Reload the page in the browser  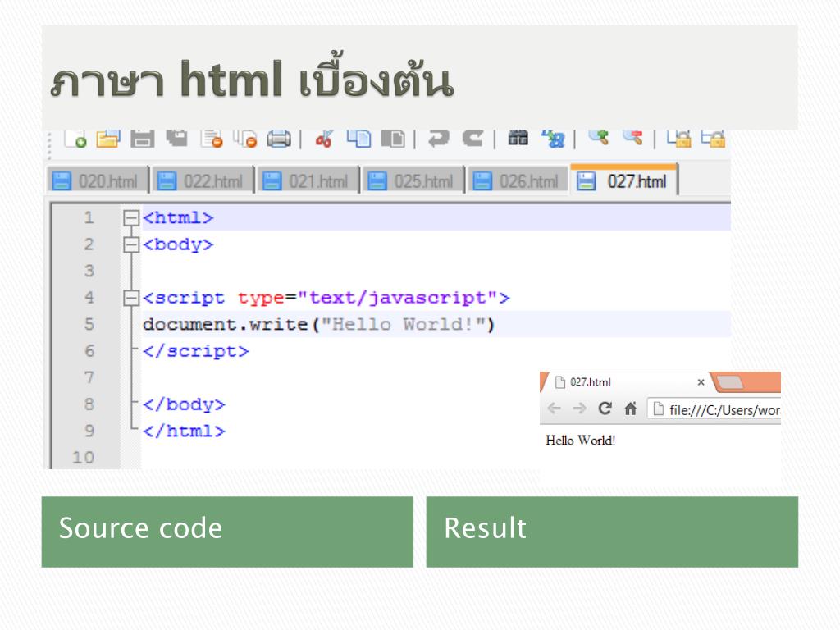(605, 409)
